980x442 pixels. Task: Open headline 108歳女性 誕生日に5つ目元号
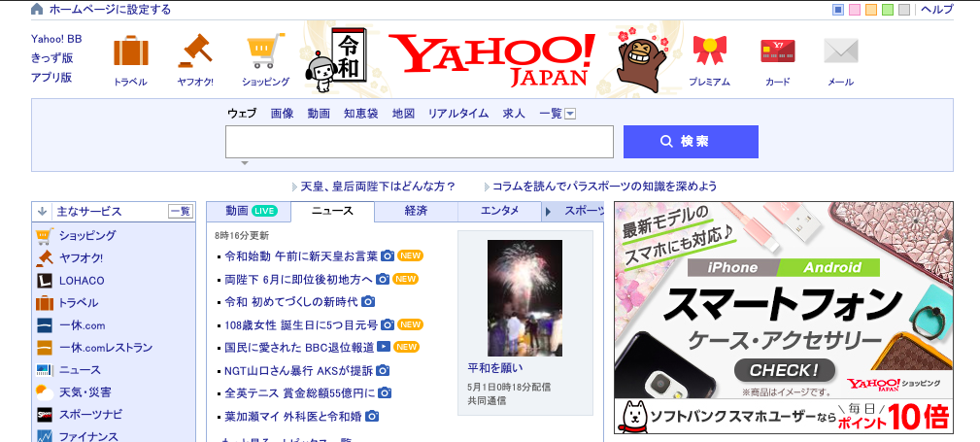(301, 324)
